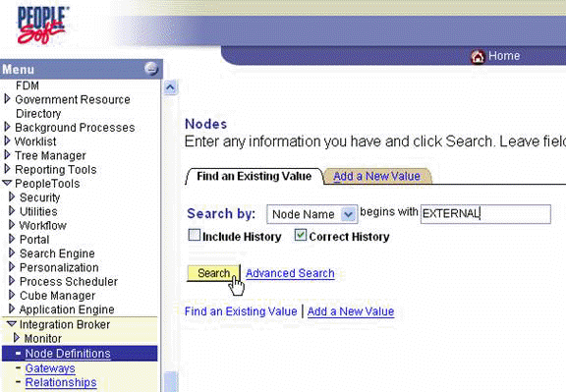Image resolution: width=566 pixels, height=392 pixels.
Task: Select Find an Existing Value tab
Action: click(x=255, y=176)
